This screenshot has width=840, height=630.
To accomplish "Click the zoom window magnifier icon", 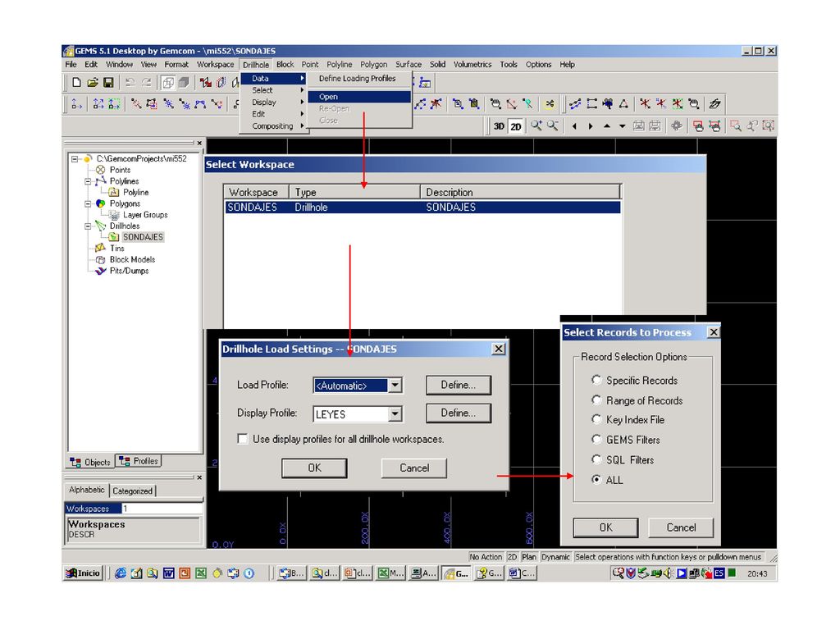I will point(736,126).
